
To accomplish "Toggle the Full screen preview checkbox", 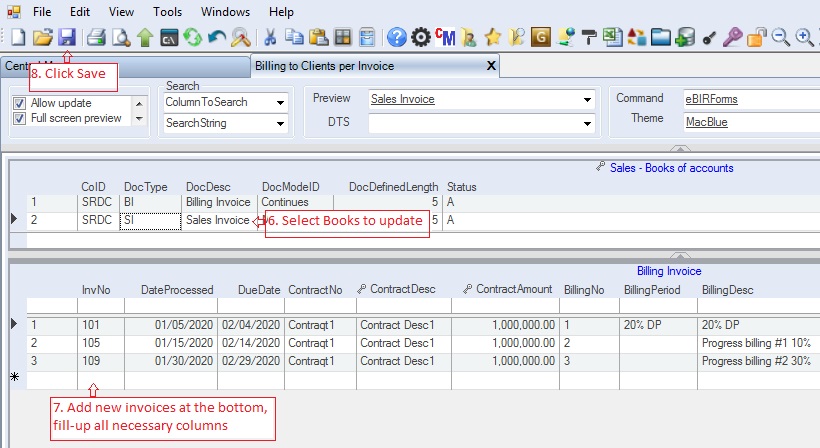I will [19, 118].
